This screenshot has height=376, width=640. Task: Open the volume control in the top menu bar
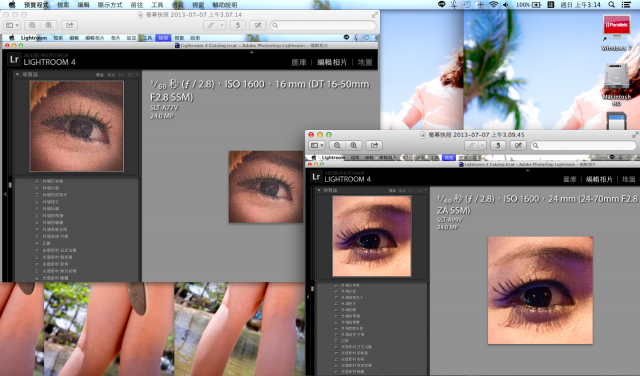[506, 4]
